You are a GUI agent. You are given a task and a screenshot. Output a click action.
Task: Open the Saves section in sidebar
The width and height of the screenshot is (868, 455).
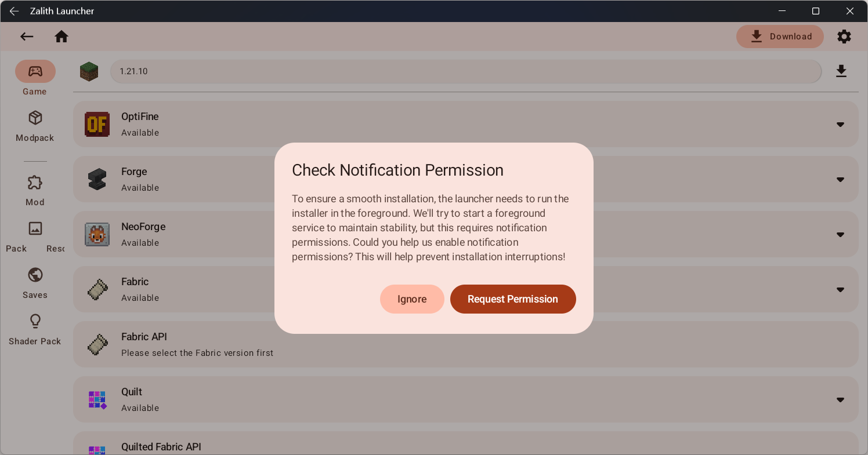[35, 274]
